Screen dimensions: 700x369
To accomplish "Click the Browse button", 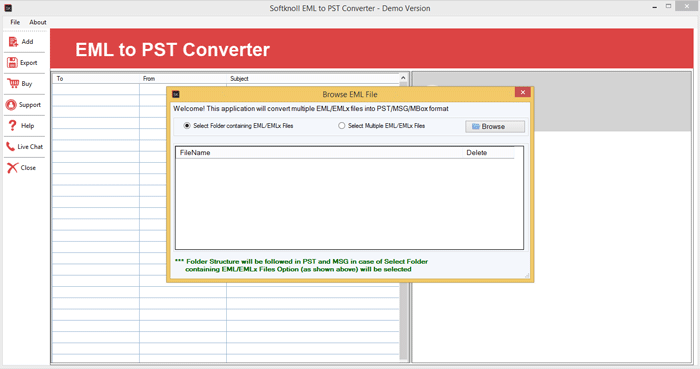I will 495,127.
